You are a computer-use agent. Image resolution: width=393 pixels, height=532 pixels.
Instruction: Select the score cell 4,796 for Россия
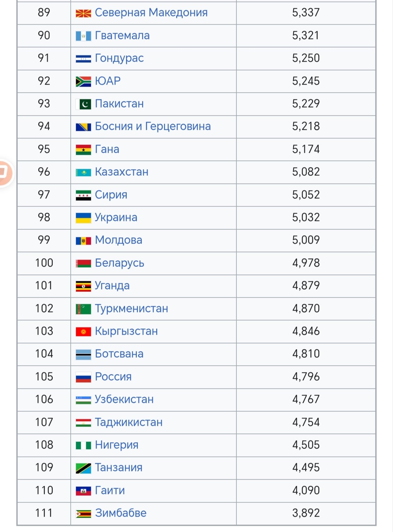click(306, 377)
